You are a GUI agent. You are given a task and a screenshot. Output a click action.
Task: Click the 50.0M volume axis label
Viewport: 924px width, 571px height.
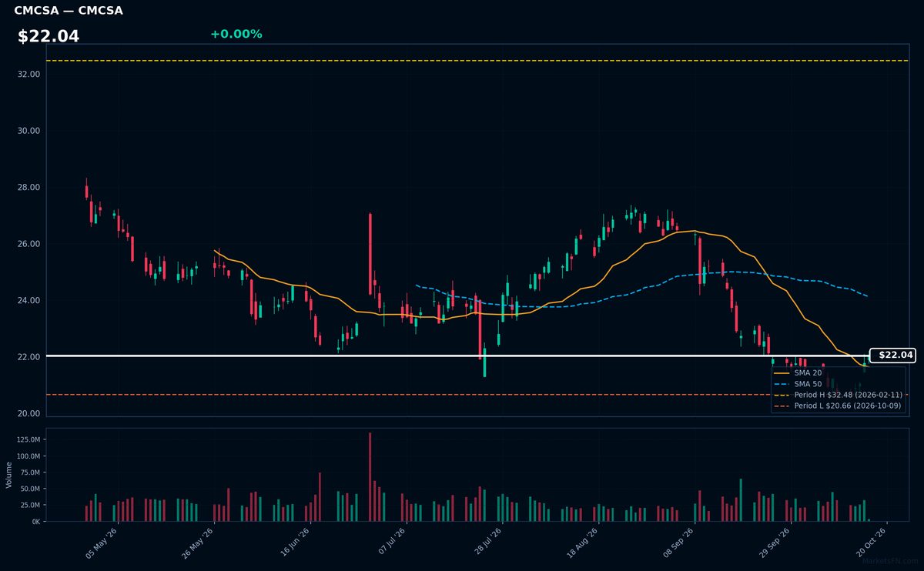(x=29, y=489)
